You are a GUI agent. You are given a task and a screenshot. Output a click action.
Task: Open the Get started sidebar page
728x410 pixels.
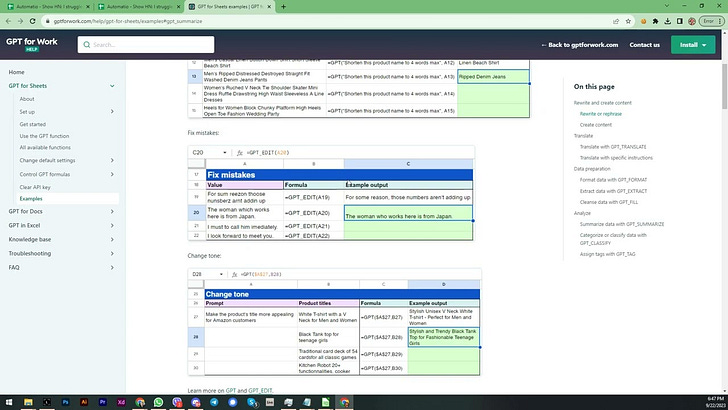pos(32,124)
